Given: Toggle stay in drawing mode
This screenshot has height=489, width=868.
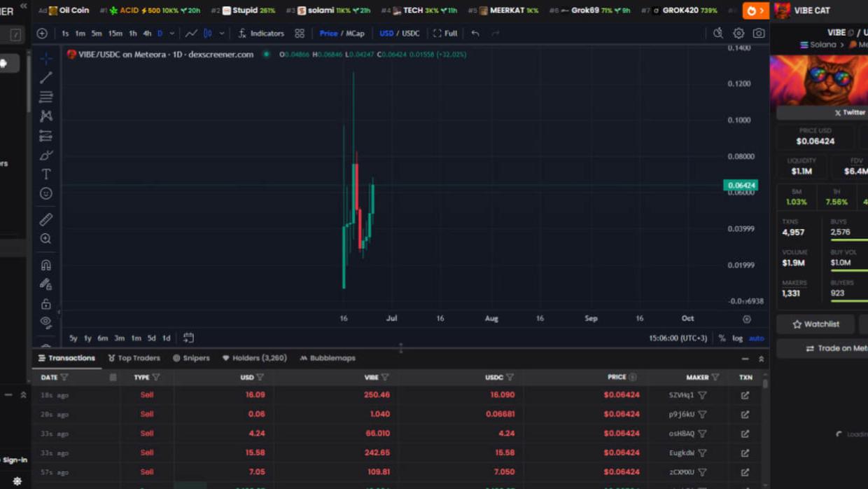Looking at the screenshot, I should click(x=46, y=284).
